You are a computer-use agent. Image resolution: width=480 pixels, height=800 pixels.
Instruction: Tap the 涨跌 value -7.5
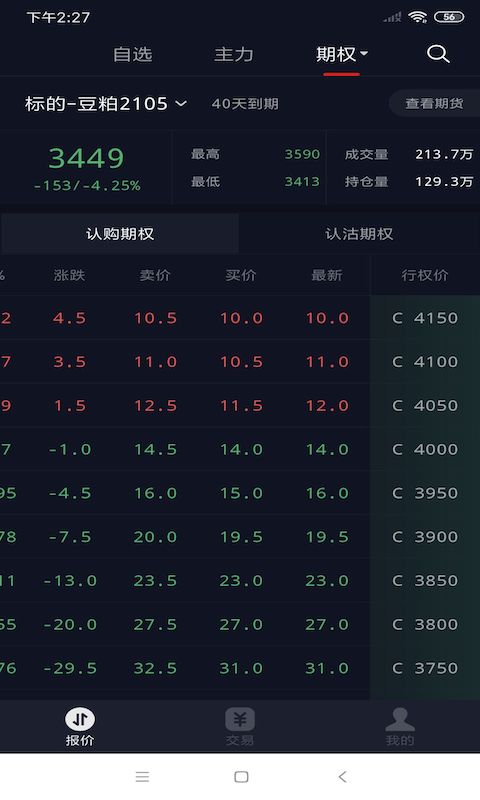point(69,537)
